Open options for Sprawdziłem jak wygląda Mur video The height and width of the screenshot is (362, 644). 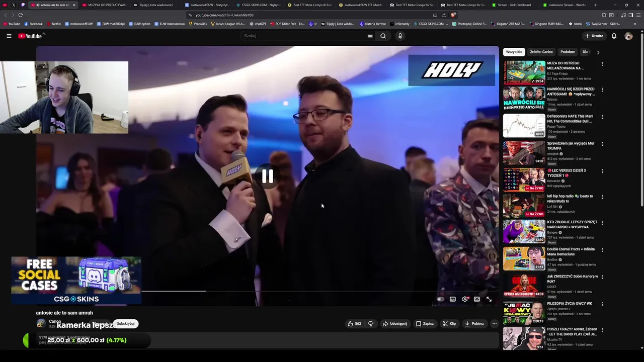(x=602, y=144)
